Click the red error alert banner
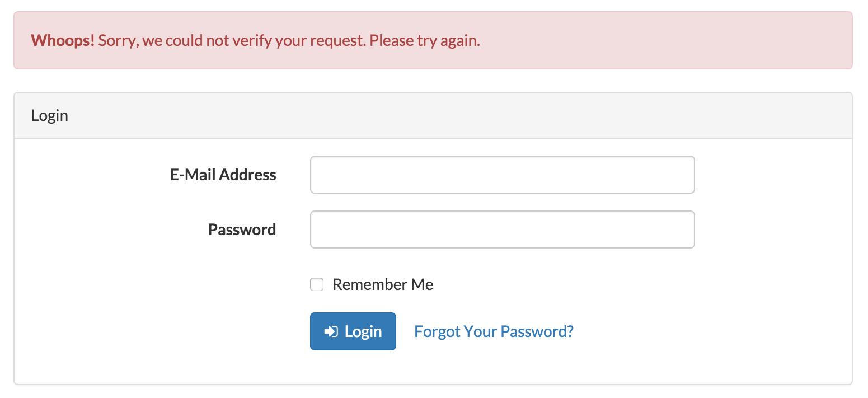Image resolution: width=868 pixels, height=398 pixels. (x=433, y=40)
